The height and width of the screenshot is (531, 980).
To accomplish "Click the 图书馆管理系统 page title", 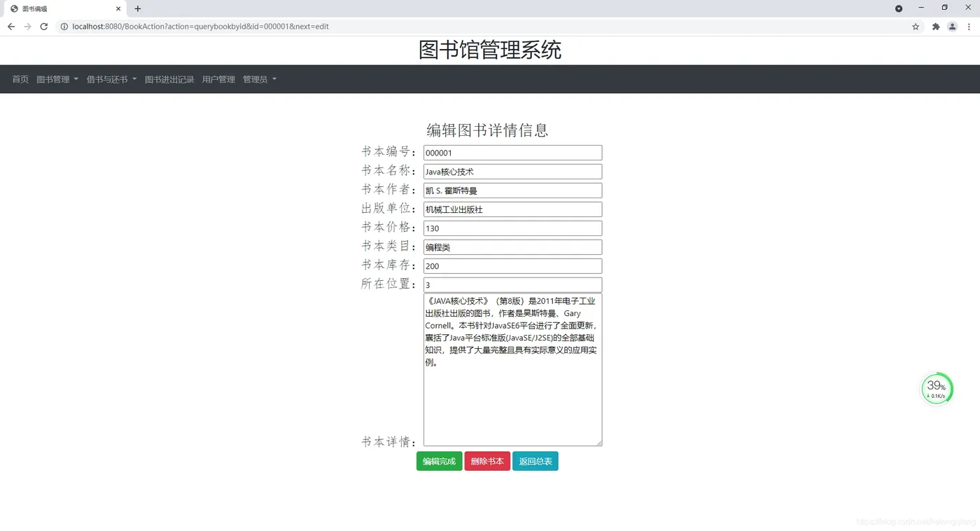I will tap(490, 50).
